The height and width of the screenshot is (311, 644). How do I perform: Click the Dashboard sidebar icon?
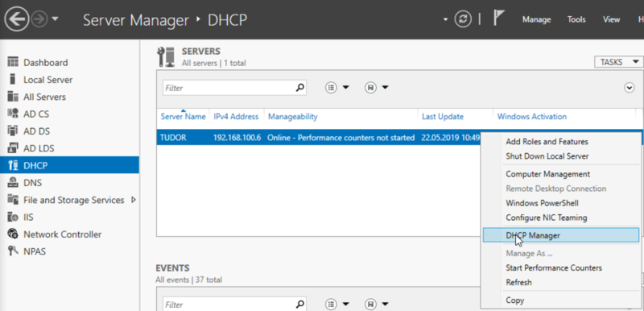(13, 63)
